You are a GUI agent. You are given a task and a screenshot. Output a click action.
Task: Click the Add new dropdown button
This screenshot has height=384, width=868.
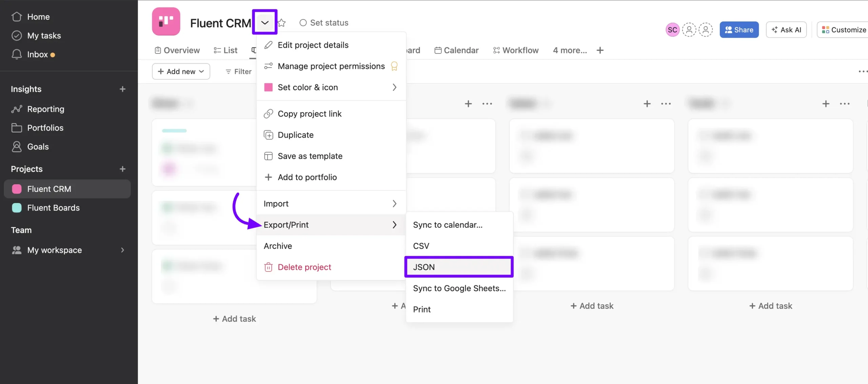coord(180,71)
